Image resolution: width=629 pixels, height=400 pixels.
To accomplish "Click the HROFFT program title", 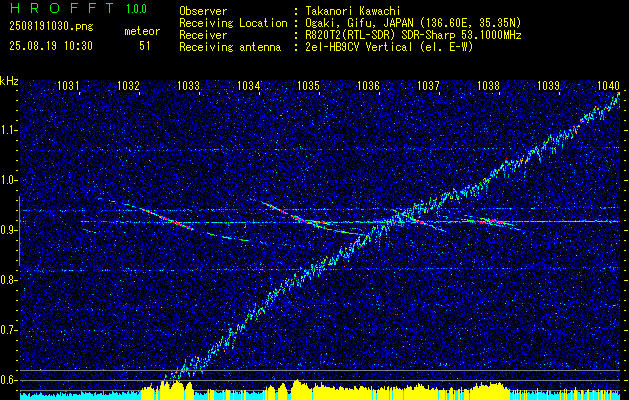I will coord(62,8).
